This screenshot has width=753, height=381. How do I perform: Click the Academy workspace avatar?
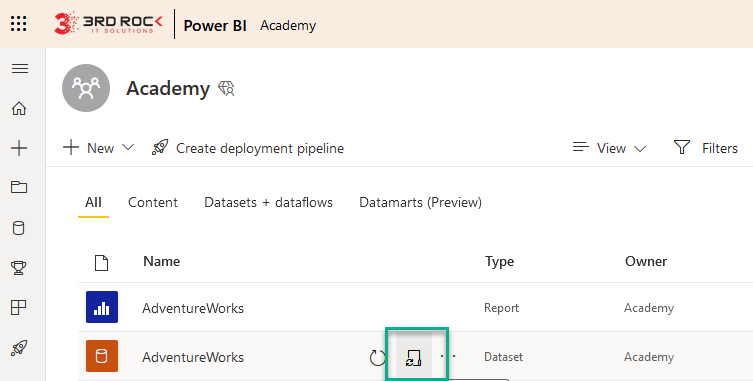point(86,88)
